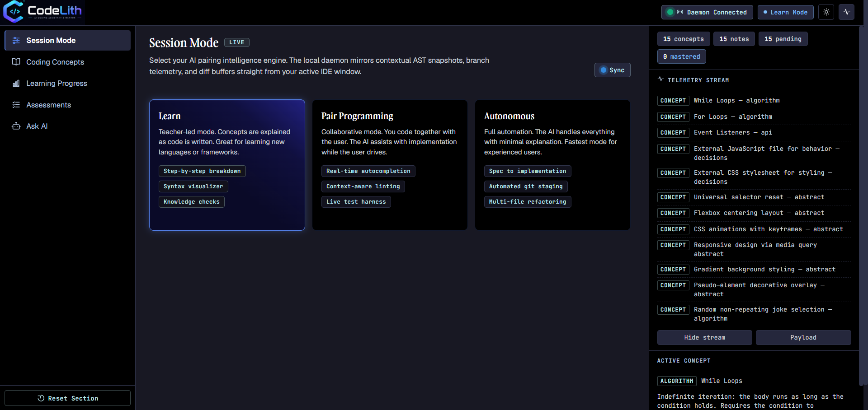
Task: Select 'Responsive design via media query' entry
Action: pyautogui.click(x=754, y=249)
